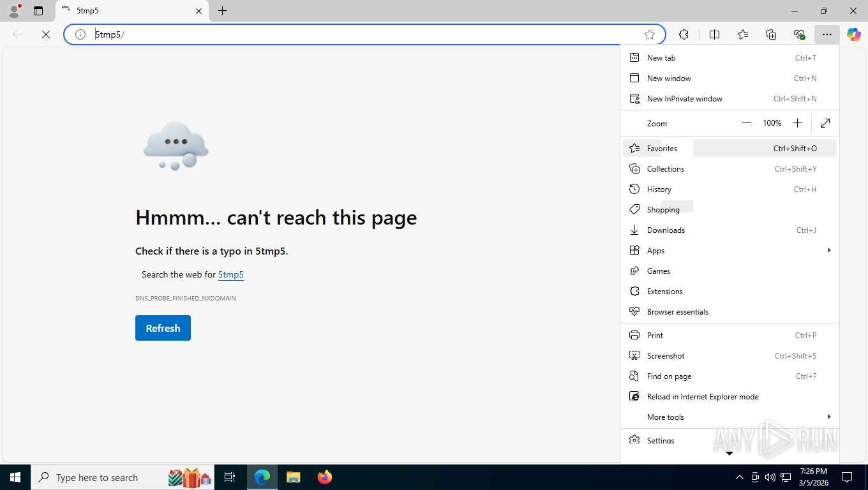Open Shopping menu entry

730,210
